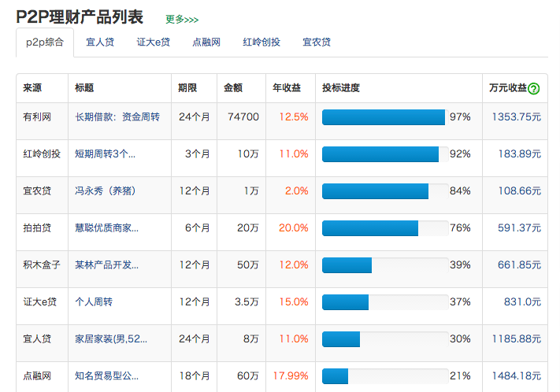This screenshot has height=392, width=560.
Task: Open the 家居家装(男,52... listing
Action: (x=110, y=339)
